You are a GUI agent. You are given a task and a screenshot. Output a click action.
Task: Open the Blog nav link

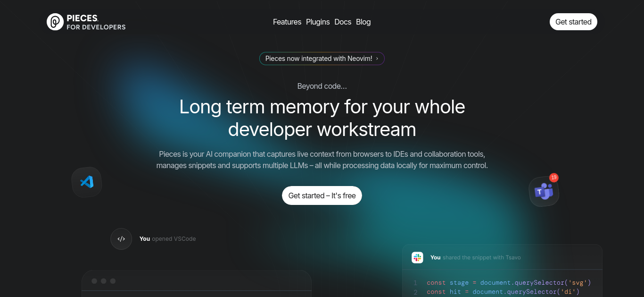(x=363, y=22)
